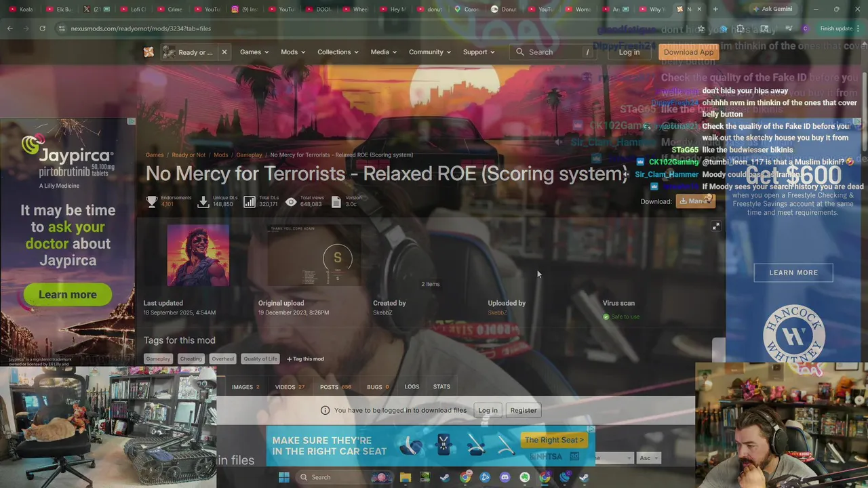Open the Evernote taskbar icon

point(525,477)
